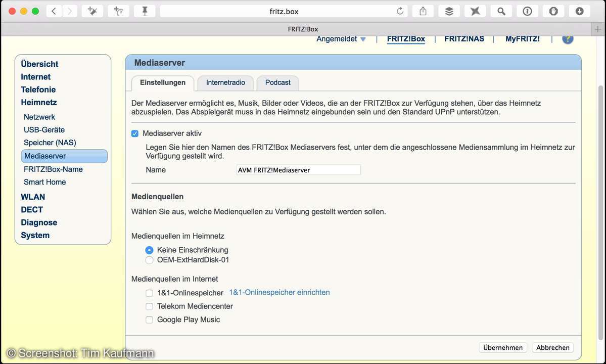This screenshot has width=606, height=364.
Task: Open the DECT sidebar section
Action: tap(32, 210)
